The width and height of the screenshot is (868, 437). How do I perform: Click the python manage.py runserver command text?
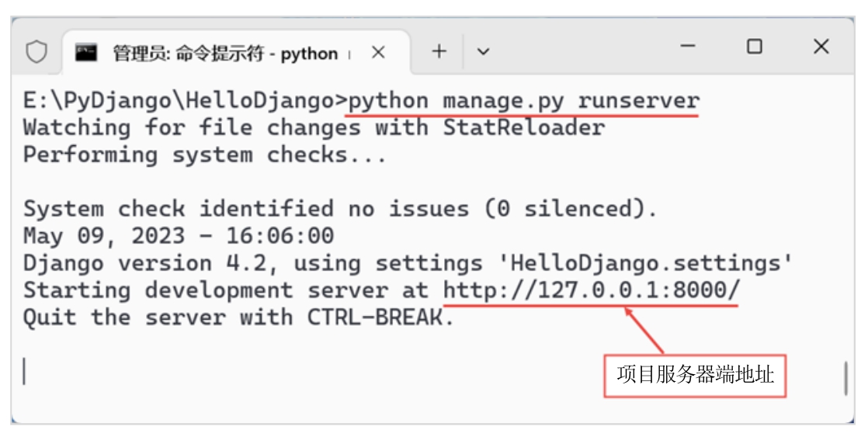[x=524, y=102]
